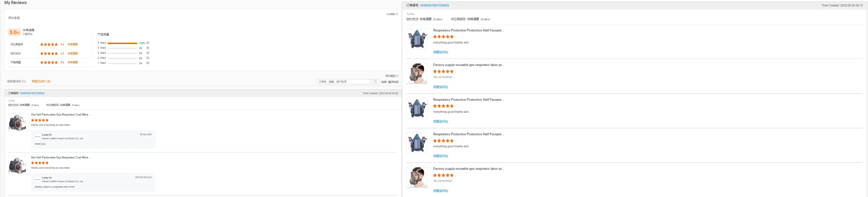868x197 pixels.
Task: Click 回复该评论 under the topmost Half Facepiece review
Action: 440,52
